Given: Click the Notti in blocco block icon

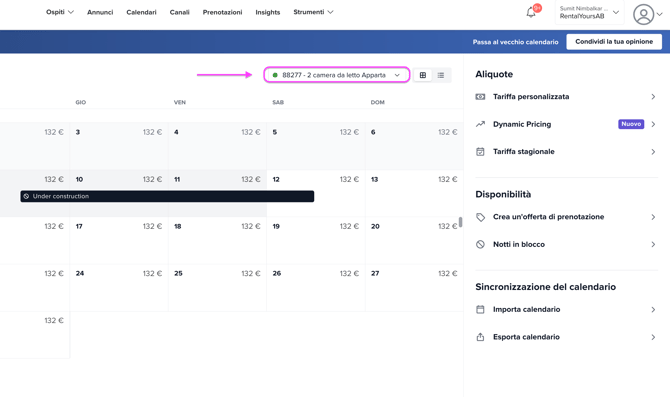Looking at the screenshot, I should [x=480, y=244].
